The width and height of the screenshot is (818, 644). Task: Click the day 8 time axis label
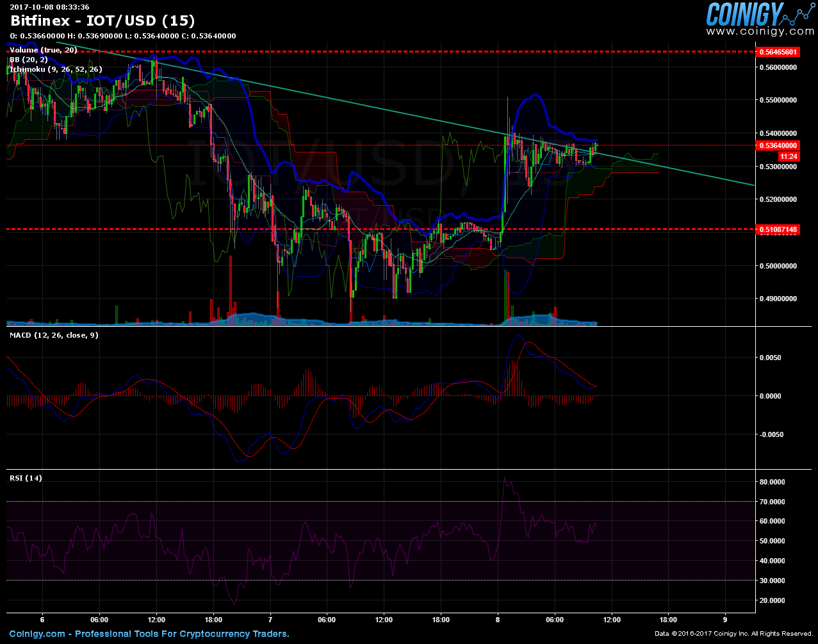[498, 620]
